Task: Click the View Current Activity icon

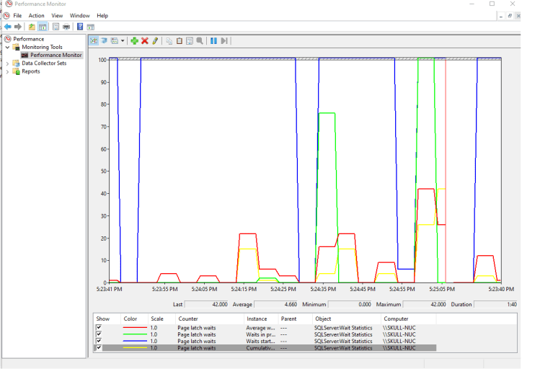Action: point(94,41)
